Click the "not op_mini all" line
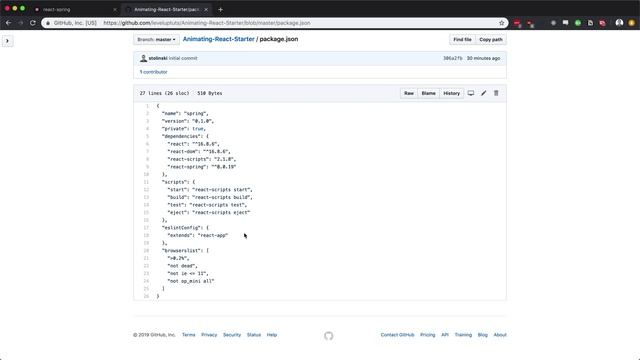The width and height of the screenshot is (640, 360). [x=191, y=281]
